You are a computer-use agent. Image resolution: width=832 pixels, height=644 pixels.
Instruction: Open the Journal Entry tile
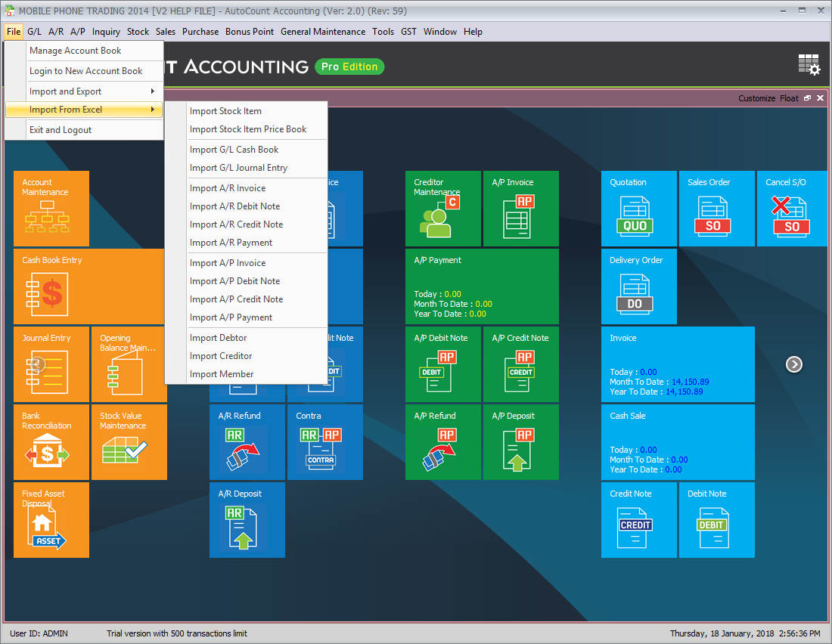coord(51,364)
